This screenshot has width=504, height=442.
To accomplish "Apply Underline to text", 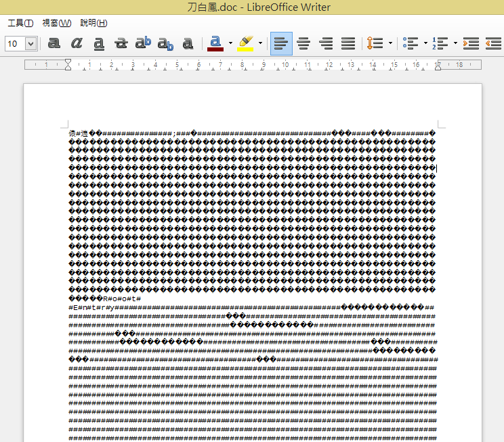I will point(99,43).
